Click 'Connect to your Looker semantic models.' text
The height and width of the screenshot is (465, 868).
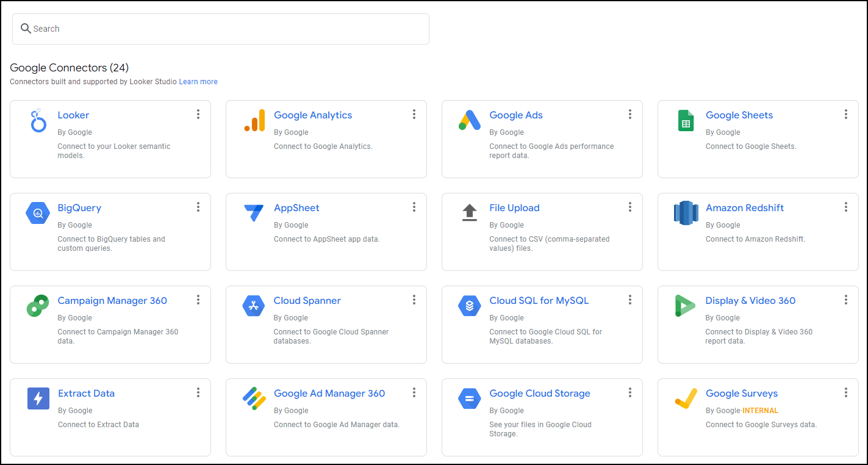pos(114,151)
